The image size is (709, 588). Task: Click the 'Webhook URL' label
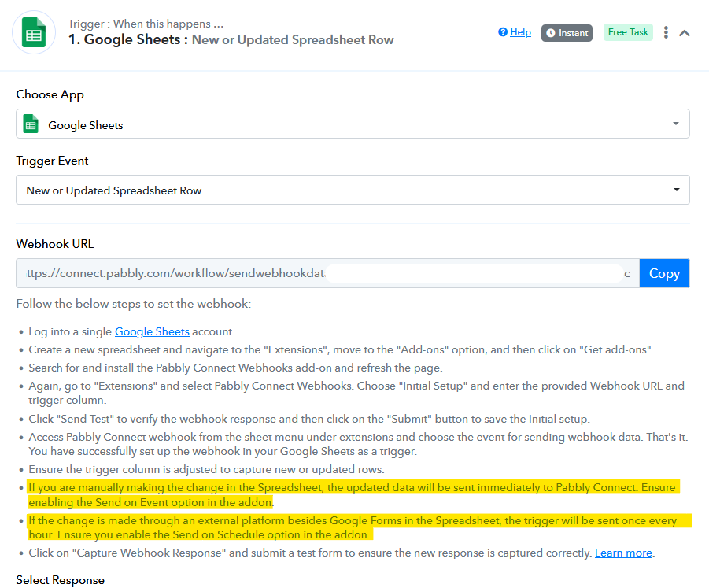(55, 244)
